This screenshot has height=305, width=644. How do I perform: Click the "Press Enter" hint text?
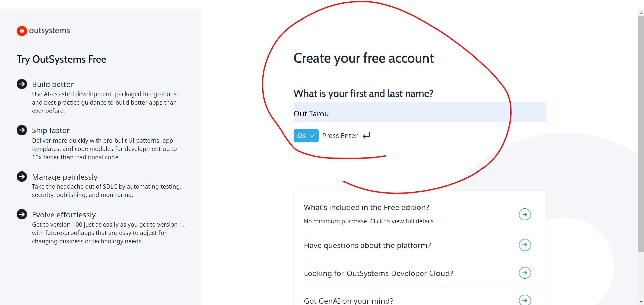coord(340,136)
